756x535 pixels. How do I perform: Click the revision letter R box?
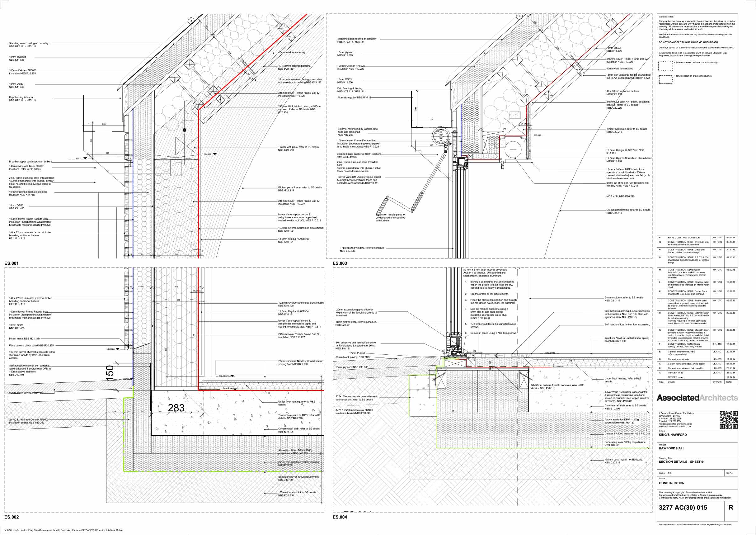(x=731, y=508)
